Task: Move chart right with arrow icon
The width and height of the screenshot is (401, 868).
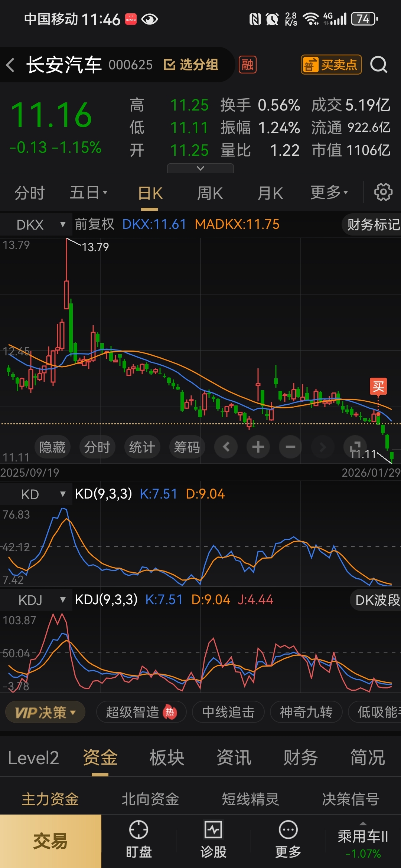Action: (323, 447)
